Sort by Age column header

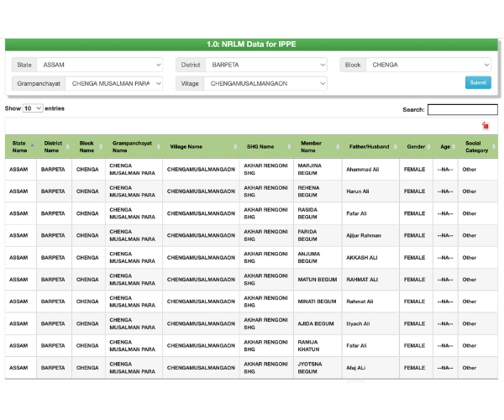[x=445, y=146]
